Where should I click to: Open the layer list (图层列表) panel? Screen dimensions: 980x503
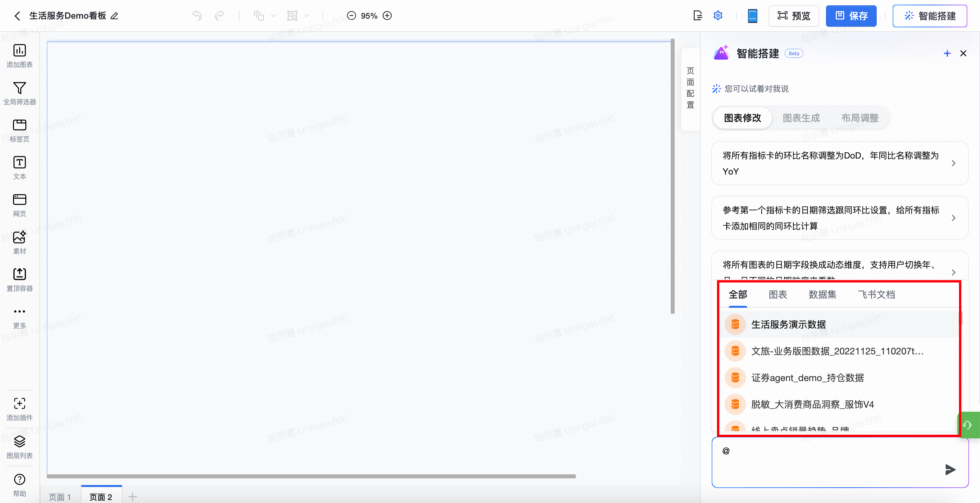(x=19, y=441)
